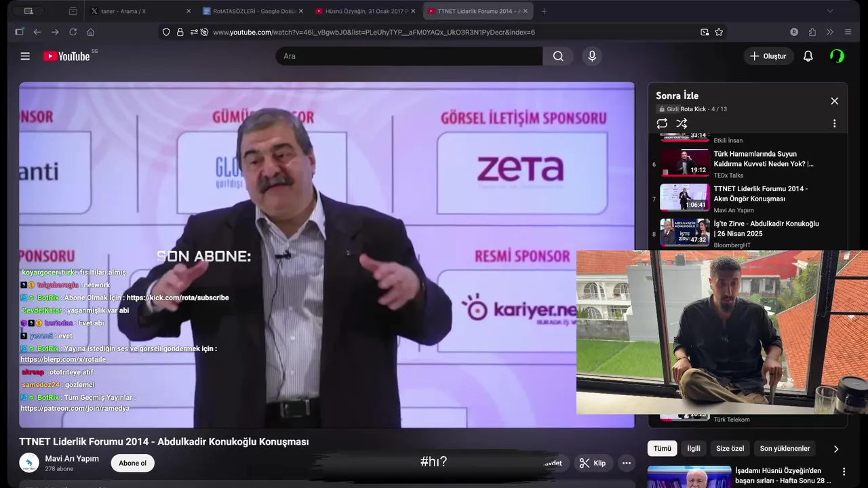
Task: Open browser home page
Action: pyautogui.click(x=90, y=32)
